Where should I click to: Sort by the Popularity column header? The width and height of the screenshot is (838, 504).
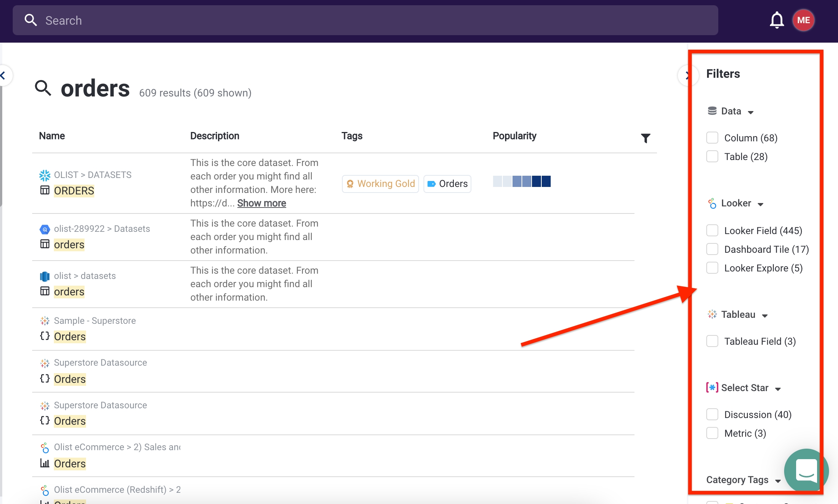(x=514, y=136)
